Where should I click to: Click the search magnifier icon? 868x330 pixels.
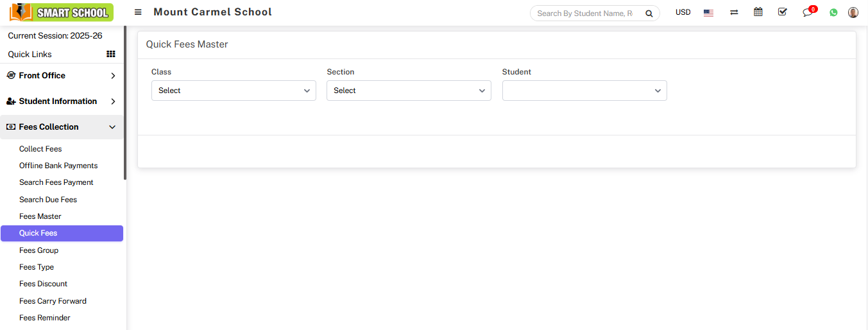coord(649,13)
